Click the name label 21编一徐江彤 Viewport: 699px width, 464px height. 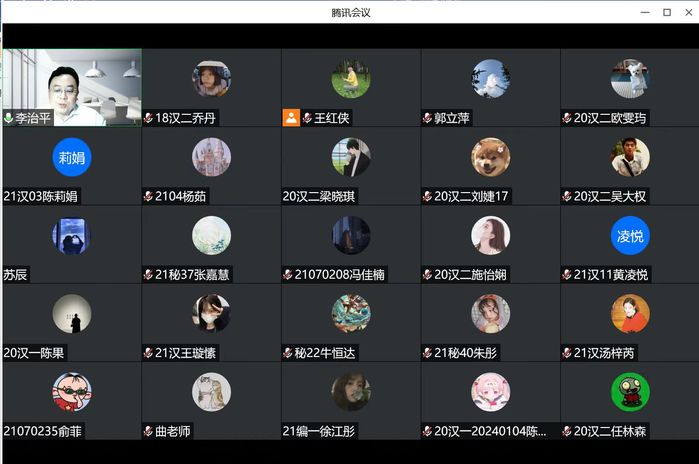pos(319,431)
